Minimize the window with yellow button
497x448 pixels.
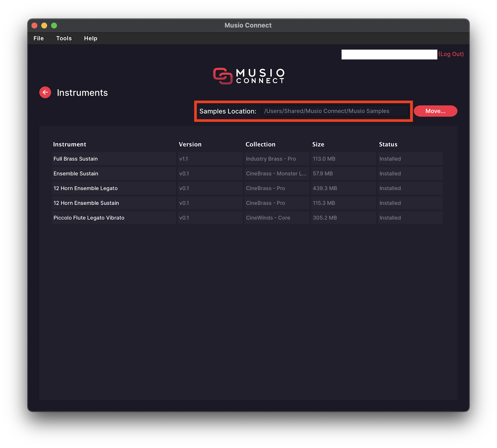(x=44, y=25)
